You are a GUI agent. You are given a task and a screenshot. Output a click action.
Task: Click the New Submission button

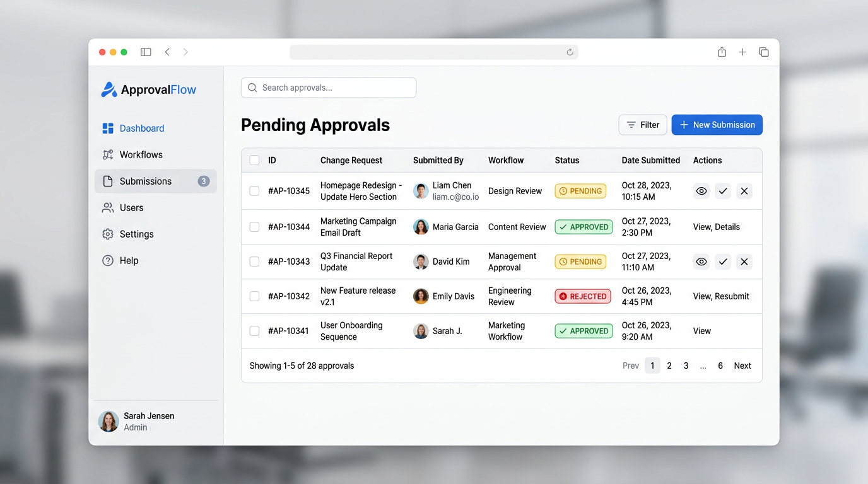click(717, 125)
